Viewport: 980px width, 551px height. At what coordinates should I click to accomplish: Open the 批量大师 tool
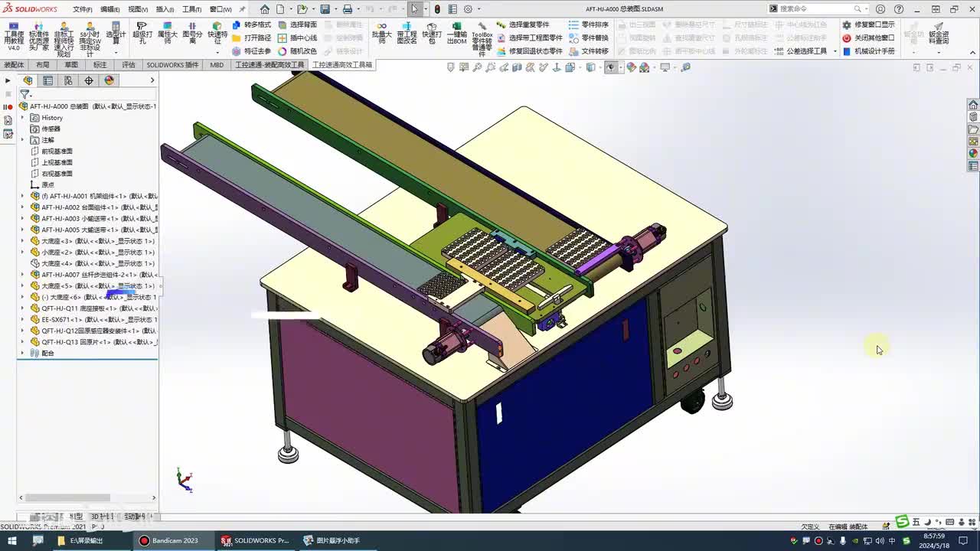click(381, 34)
